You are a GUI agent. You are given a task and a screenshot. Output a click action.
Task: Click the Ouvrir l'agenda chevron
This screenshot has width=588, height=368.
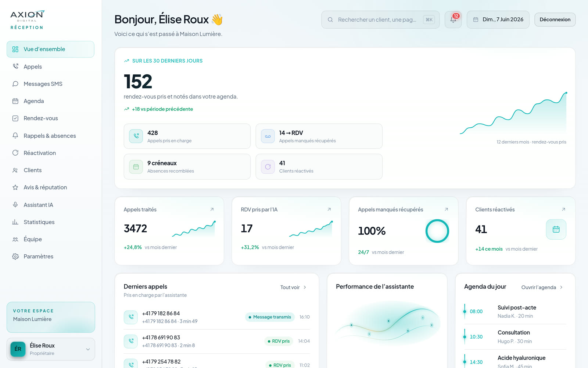(561, 287)
